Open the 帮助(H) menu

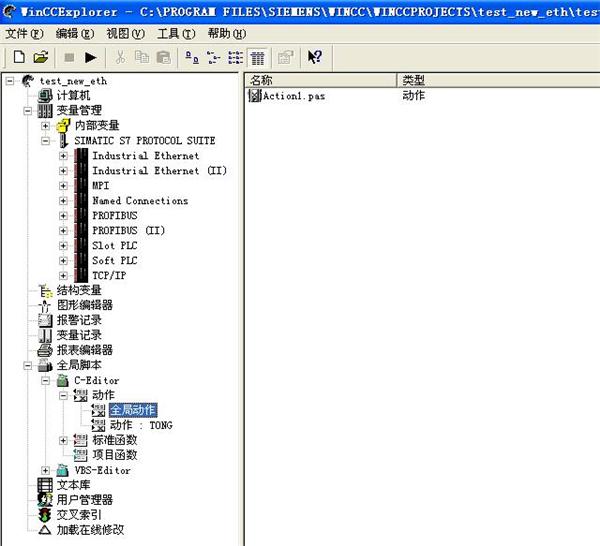pyautogui.click(x=227, y=34)
